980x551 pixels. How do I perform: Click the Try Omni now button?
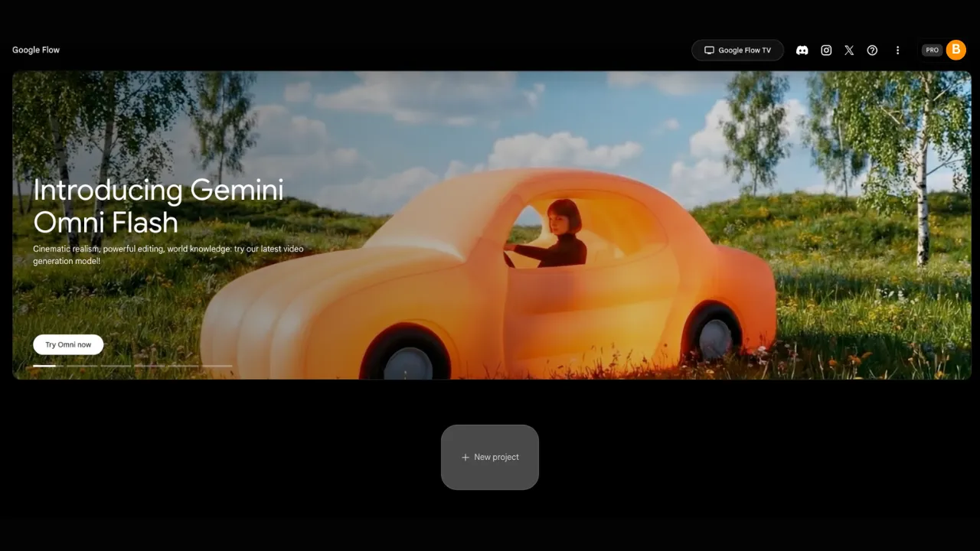pyautogui.click(x=68, y=344)
